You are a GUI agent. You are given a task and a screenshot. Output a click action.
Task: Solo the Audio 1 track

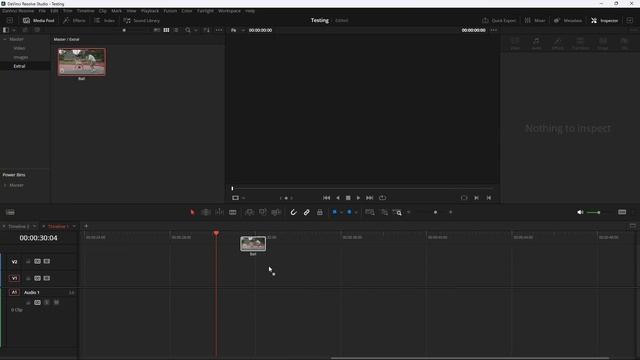click(47, 302)
